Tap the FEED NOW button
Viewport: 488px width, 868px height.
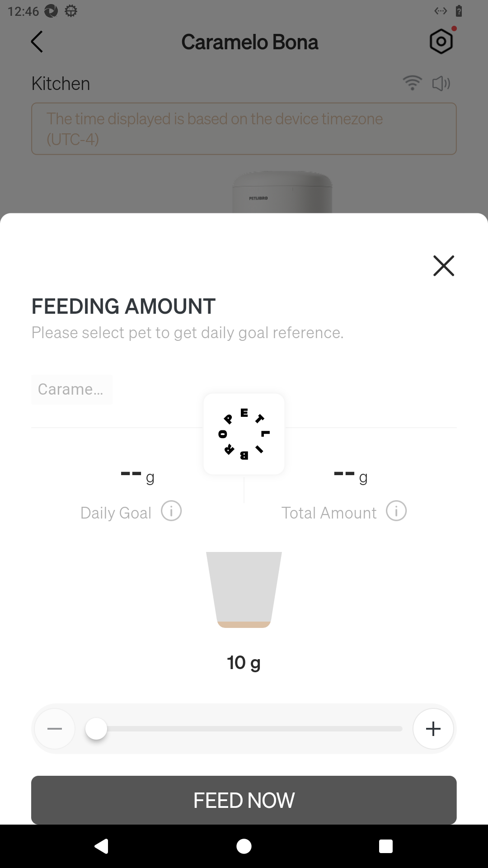coord(244,800)
